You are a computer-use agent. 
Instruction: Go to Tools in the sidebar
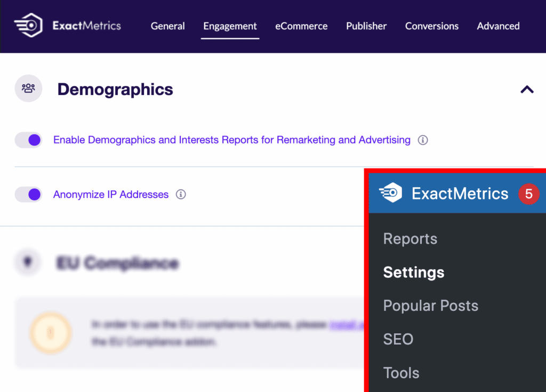(401, 373)
